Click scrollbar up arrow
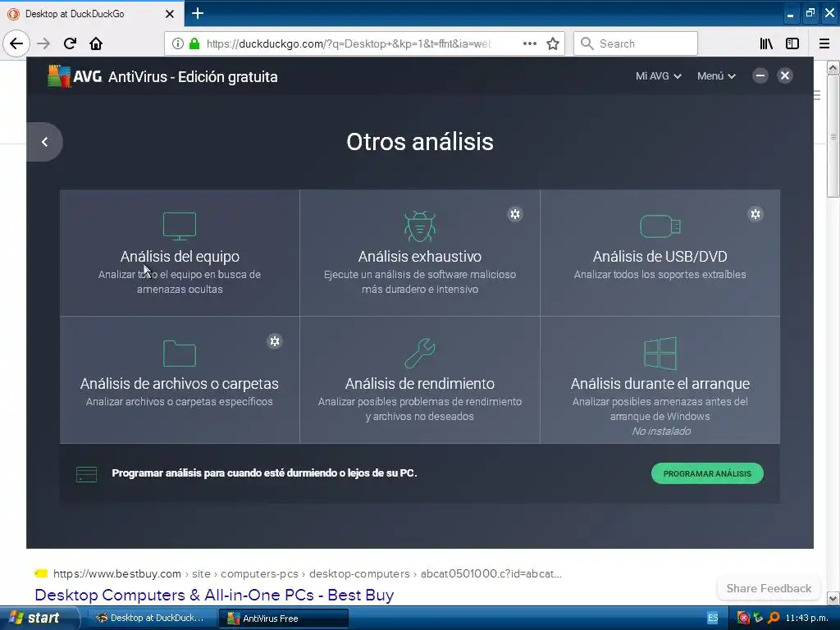This screenshot has width=840, height=630. pyautogui.click(x=833, y=68)
